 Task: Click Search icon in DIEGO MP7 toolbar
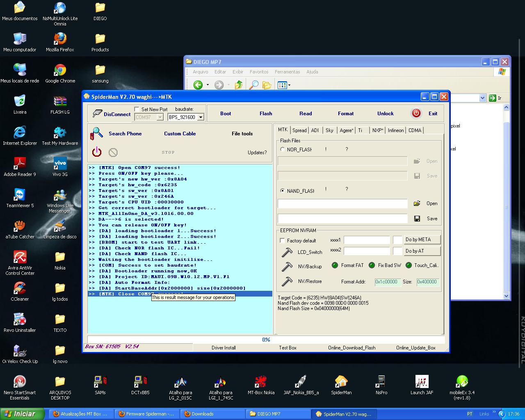(254, 85)
